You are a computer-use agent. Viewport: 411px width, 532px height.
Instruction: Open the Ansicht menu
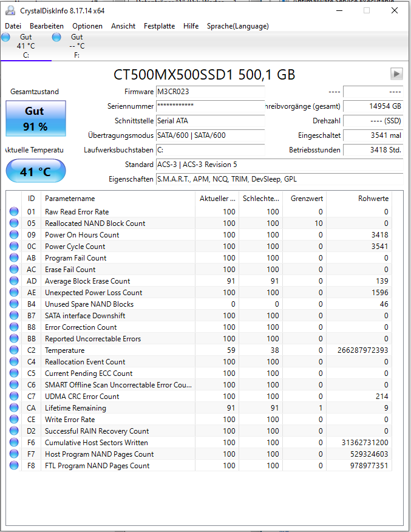tap(123, 26)
